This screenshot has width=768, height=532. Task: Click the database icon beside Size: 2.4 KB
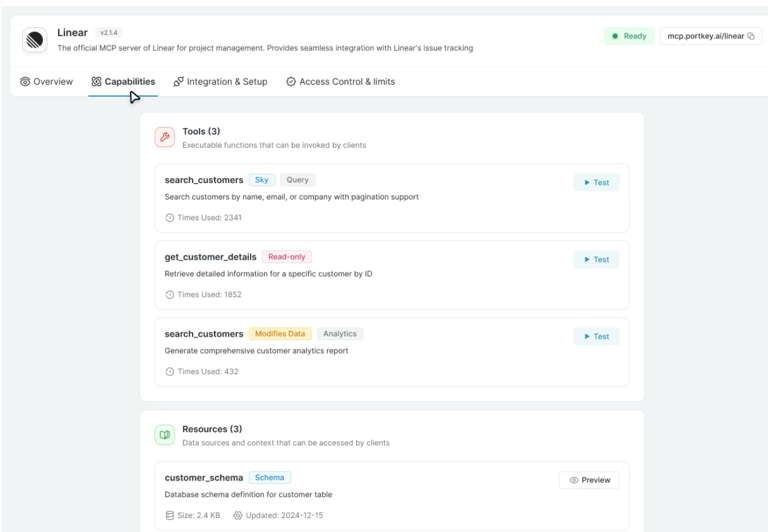[169, 515]
